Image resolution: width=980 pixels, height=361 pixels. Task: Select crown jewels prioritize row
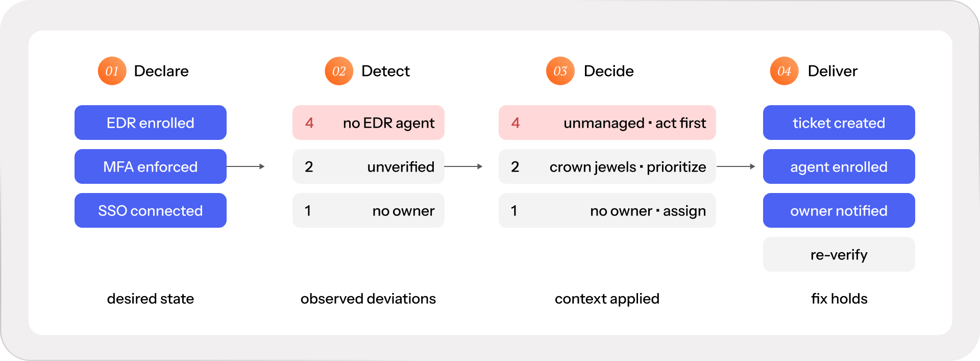(x=607, y=166)
